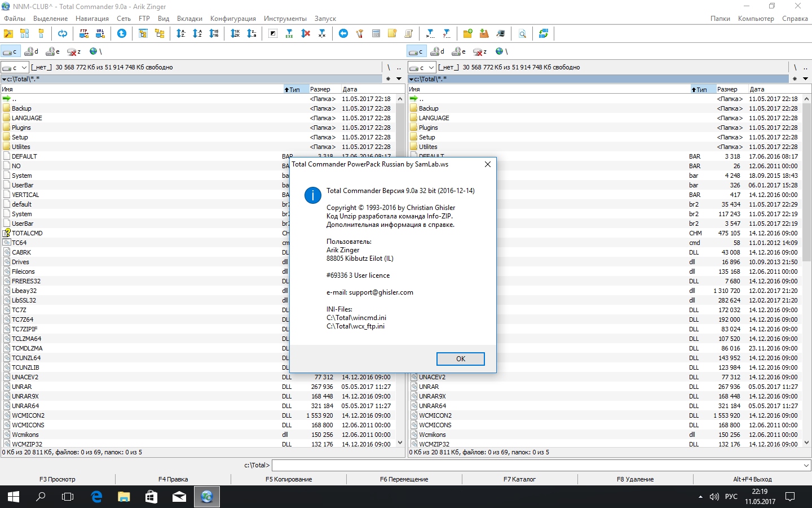Viewport: 812px width, 508px height.
Task: Click the blue back arrow toolbar icon
Action: coord(343,34)
